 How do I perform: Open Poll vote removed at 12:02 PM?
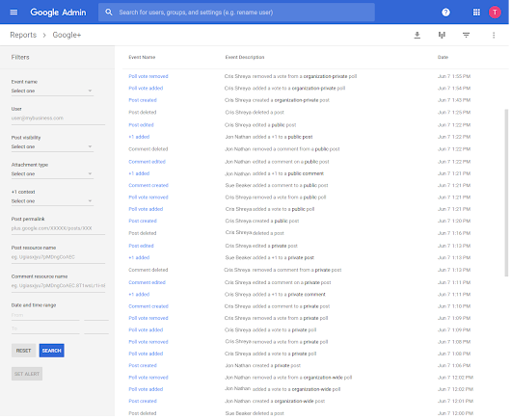point(148,378)
